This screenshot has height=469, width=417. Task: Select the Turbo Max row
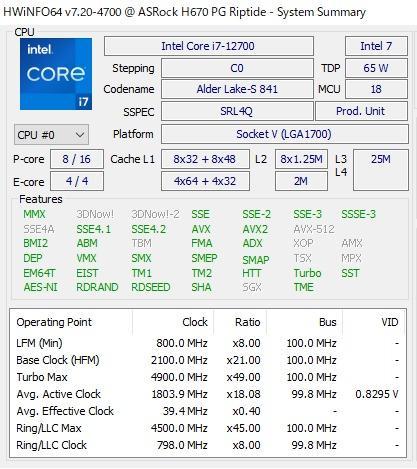click(207, 377)
